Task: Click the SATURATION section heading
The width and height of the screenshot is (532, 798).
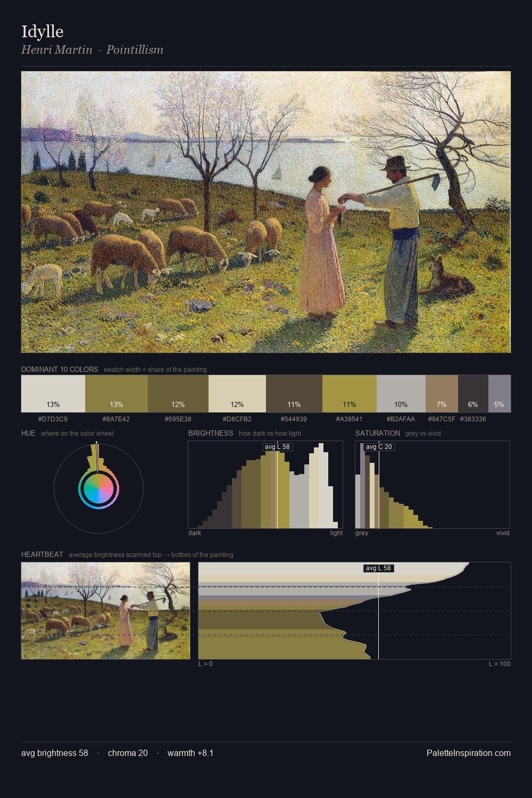Action: pyautogui.click(x=378, y=433)
